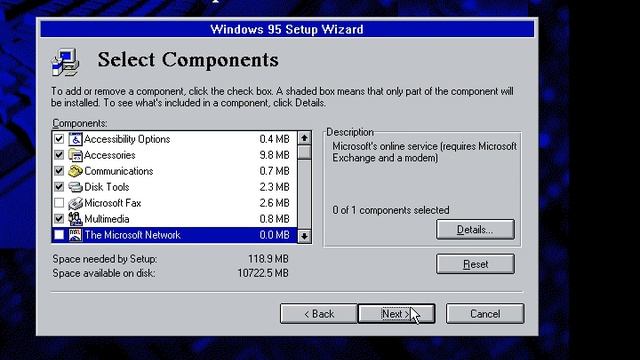Click the Reset button

coord(475,264)
